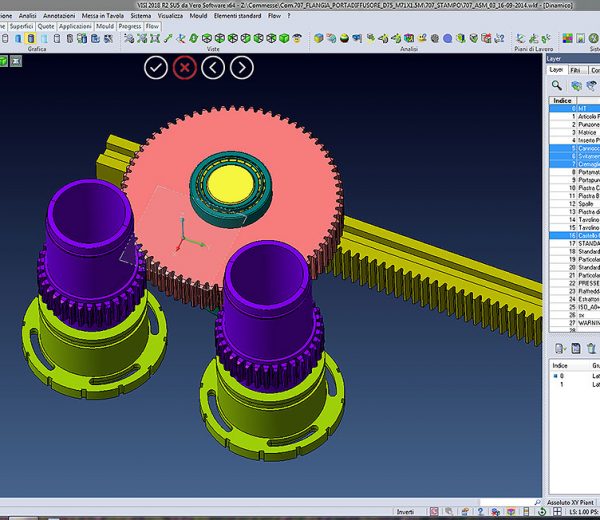Viewport: 600px width, 520px height.
Task: Click the trash icon below layer list
Action: tap(591, 348)
